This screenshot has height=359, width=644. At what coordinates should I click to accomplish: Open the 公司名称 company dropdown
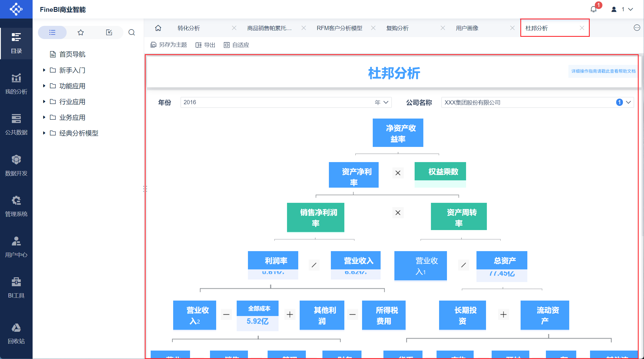click(x=628, y=103)
